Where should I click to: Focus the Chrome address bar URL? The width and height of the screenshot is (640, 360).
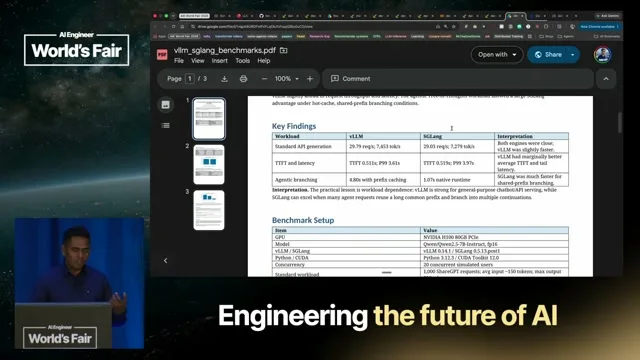[255, 27]
